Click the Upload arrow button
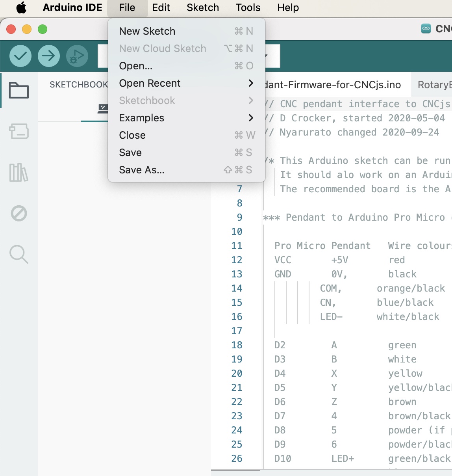452x476 pixels. 49,56
